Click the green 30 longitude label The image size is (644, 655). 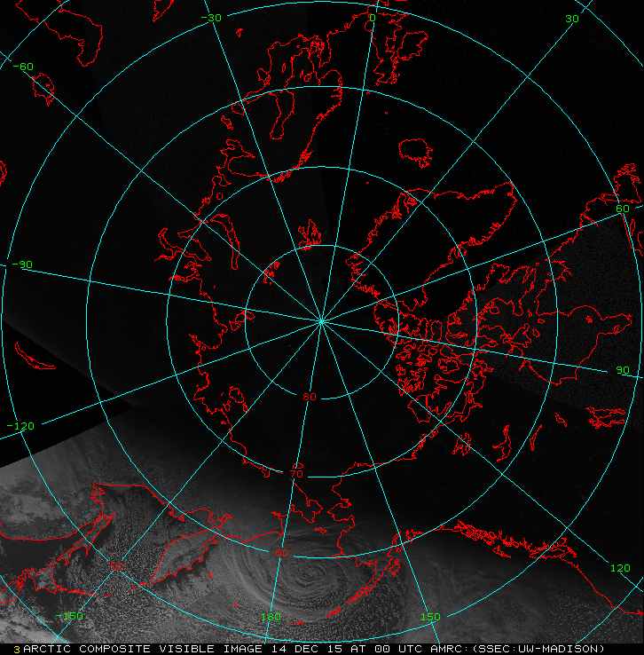[572, 19]
